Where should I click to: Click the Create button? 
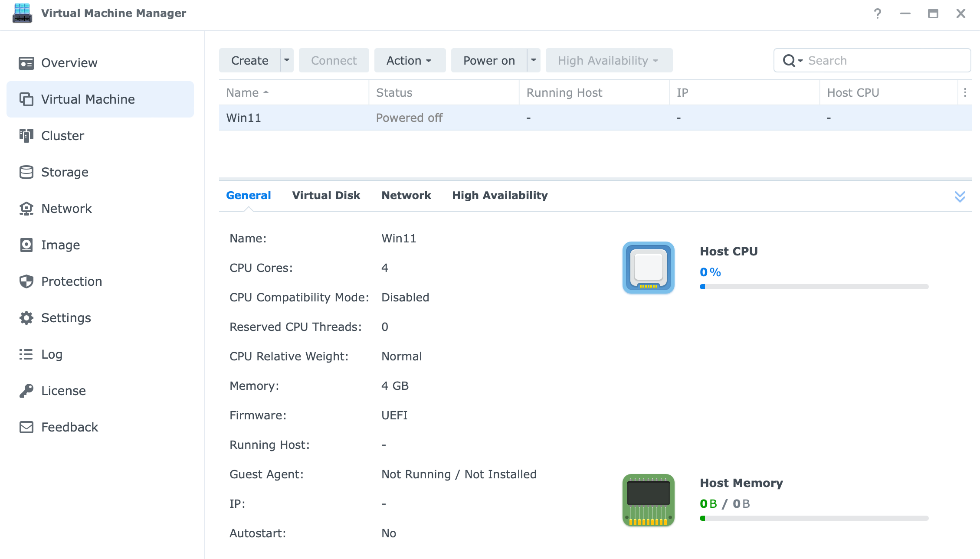249,60
